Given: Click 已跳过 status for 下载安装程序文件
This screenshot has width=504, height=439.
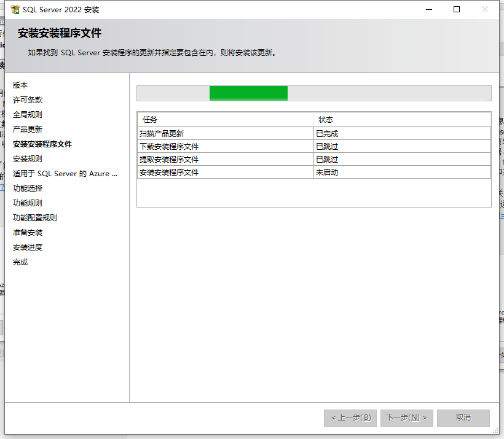Looking at the screenshot, I should tap(402, 147).
